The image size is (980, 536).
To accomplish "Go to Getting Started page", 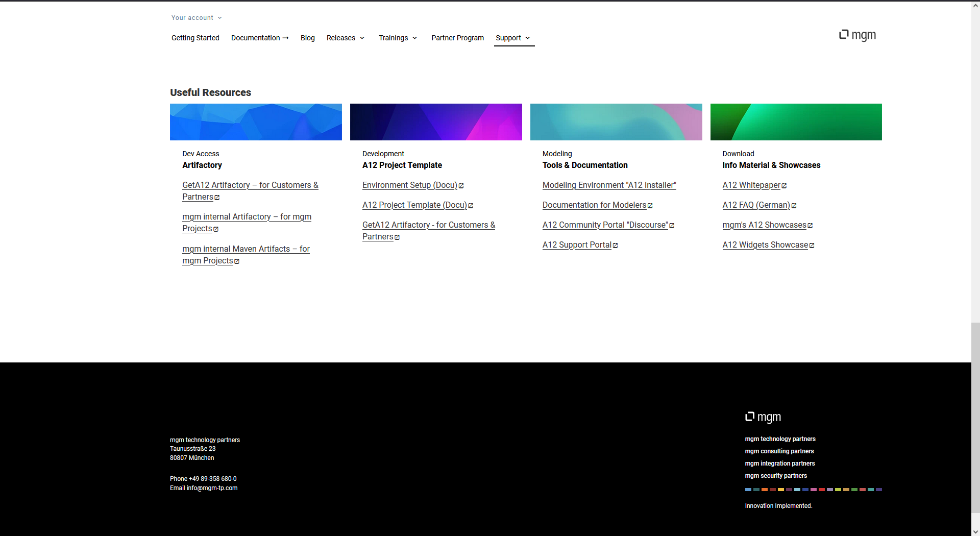I will click(x=195, y=38).
